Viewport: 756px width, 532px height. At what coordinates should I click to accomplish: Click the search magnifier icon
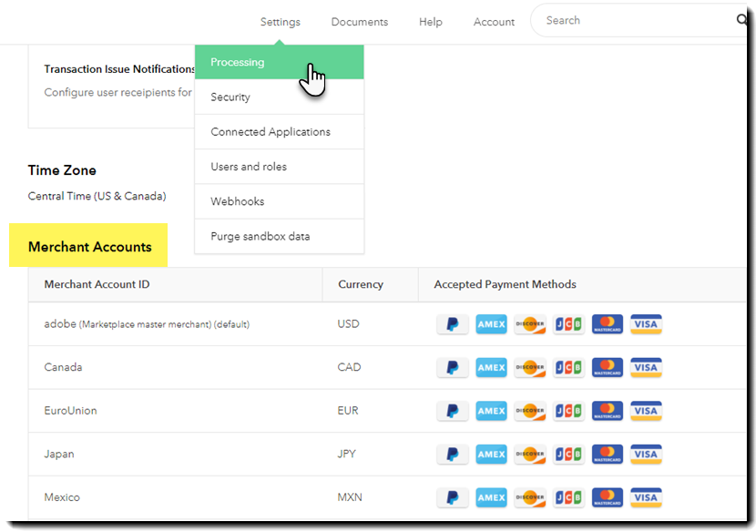[x=743, y=19]
